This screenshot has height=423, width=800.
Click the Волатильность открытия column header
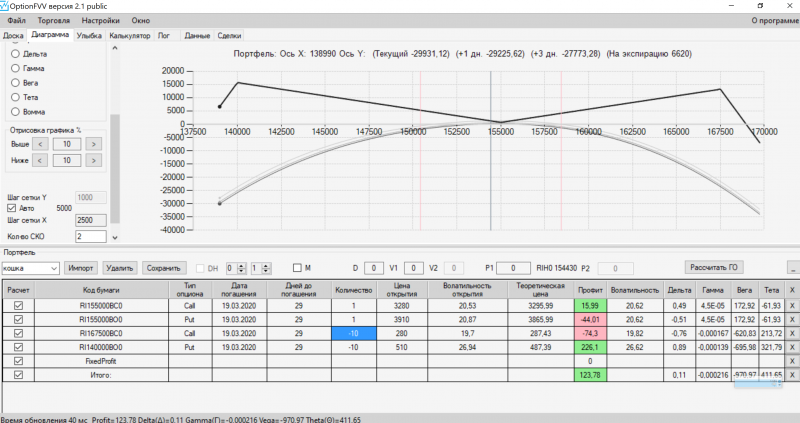coord(467,290)
